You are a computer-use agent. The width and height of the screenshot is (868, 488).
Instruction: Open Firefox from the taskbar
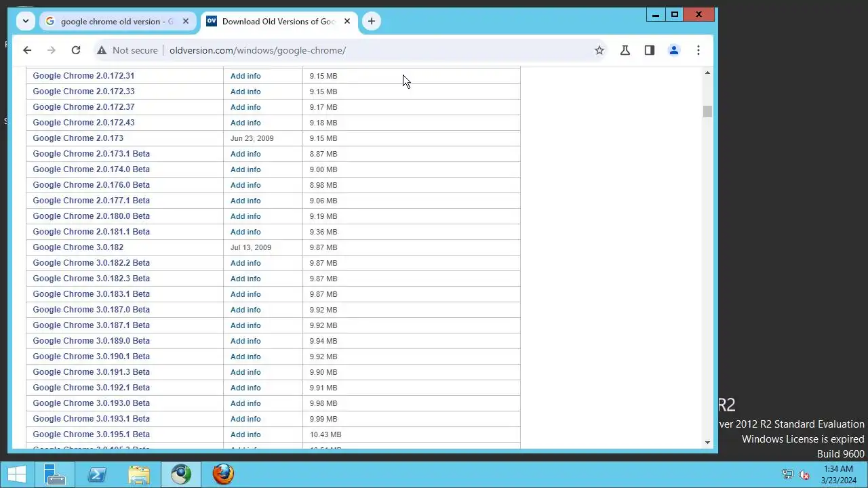tap(223, 474)
